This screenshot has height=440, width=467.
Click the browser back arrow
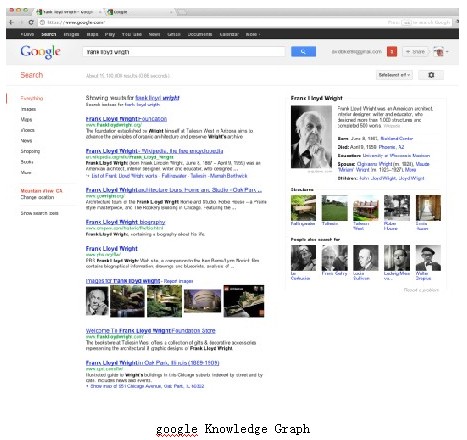click(x=12, y=22)
